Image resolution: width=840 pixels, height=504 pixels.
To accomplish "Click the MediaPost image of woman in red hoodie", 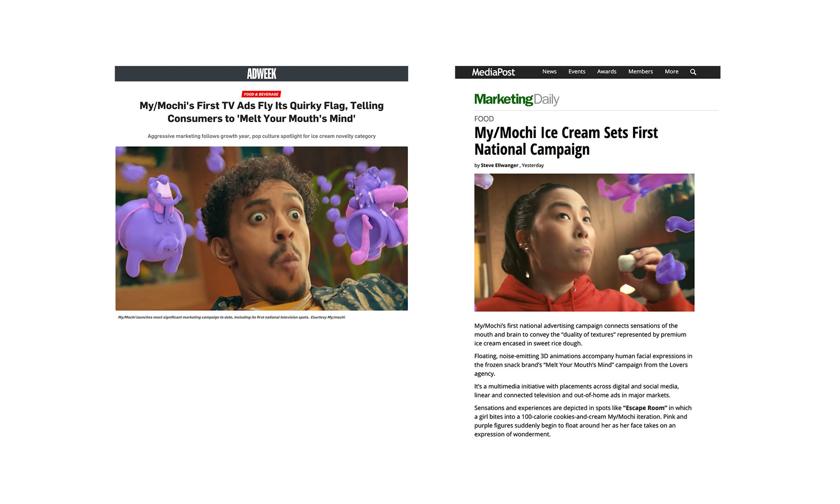I will point(584,242).
